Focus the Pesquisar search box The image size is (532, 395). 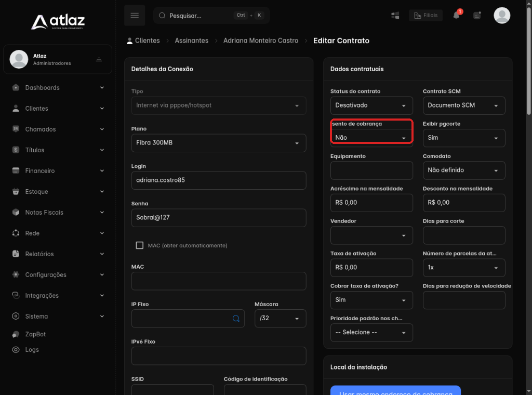[211, 15]
